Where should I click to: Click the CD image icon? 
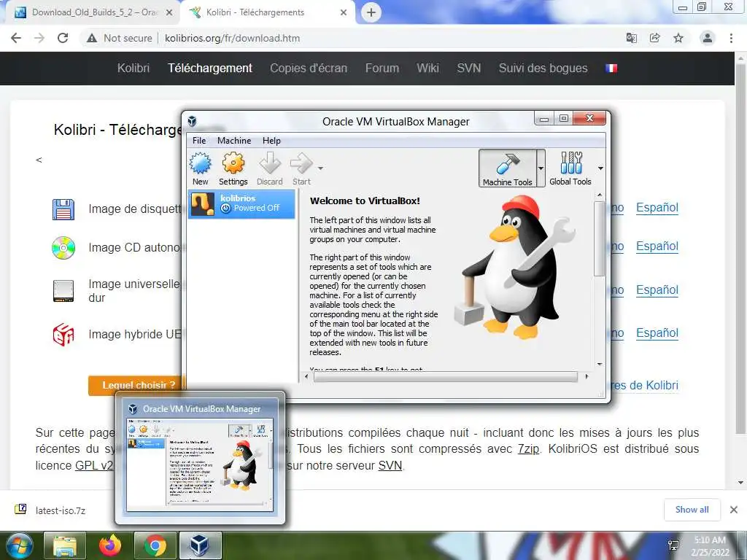click(x=63, y=248)
